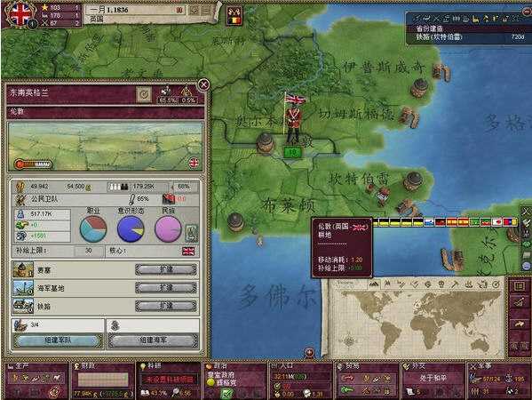Viewport: 532px width, 400px height.
Task: Click the 民族 nationality pie chart
Action: pos(168,228)
